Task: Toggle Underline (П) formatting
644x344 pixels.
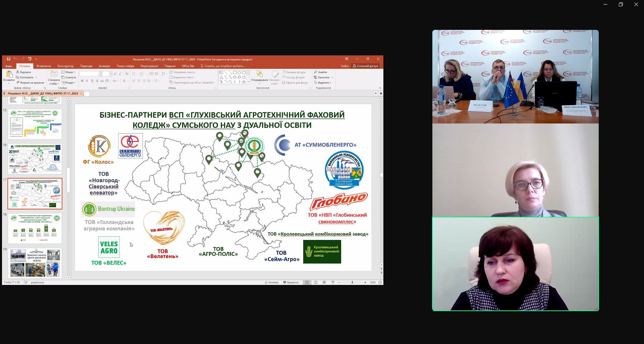Action: point(92,81)
